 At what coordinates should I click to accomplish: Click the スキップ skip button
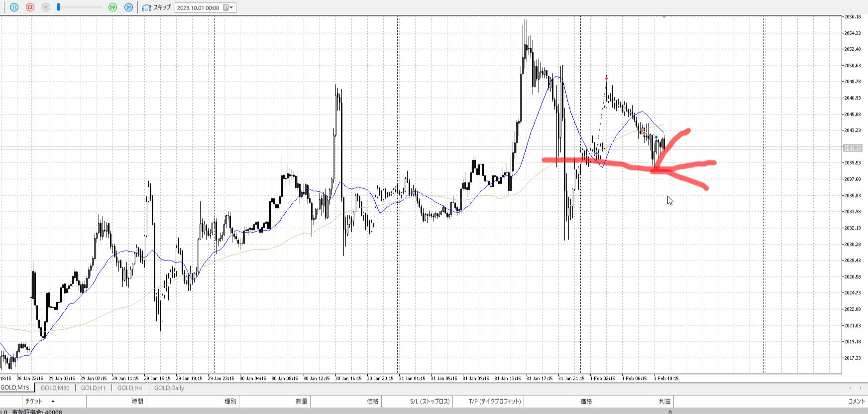tap(156, 7)
